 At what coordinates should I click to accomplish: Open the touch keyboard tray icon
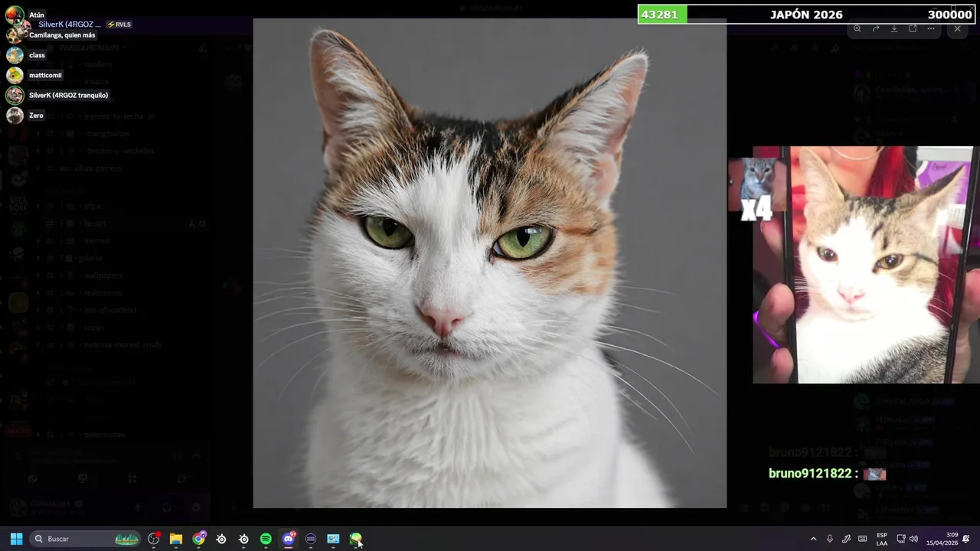click(x=863, y=539)
